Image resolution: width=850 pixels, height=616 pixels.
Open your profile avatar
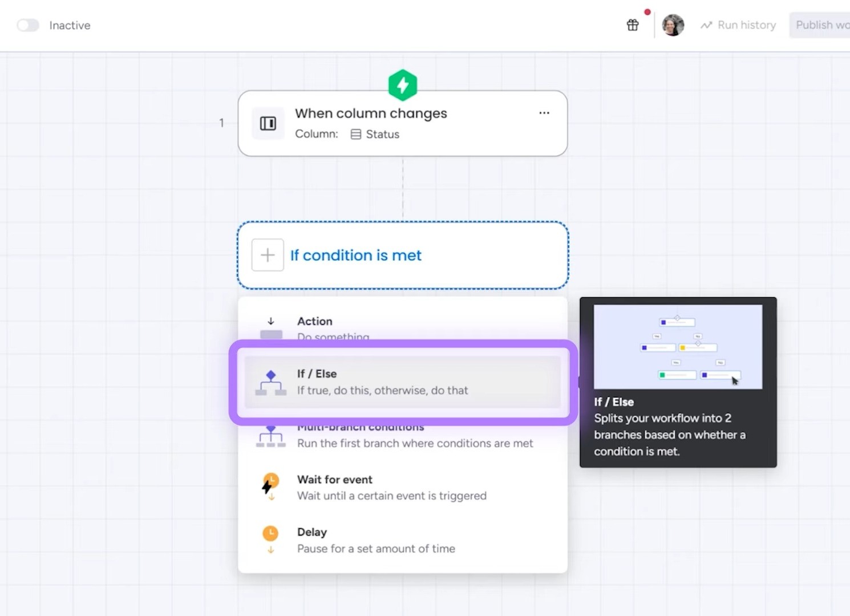(673, 25)
